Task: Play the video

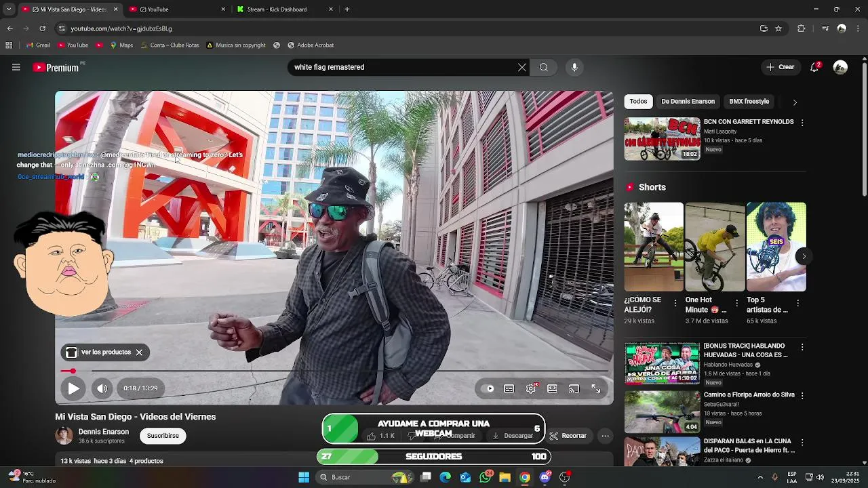Action: tap(73, 388)
